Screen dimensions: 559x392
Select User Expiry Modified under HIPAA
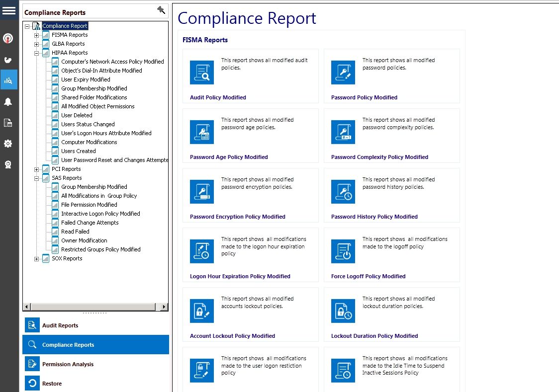tap(86, 79)
